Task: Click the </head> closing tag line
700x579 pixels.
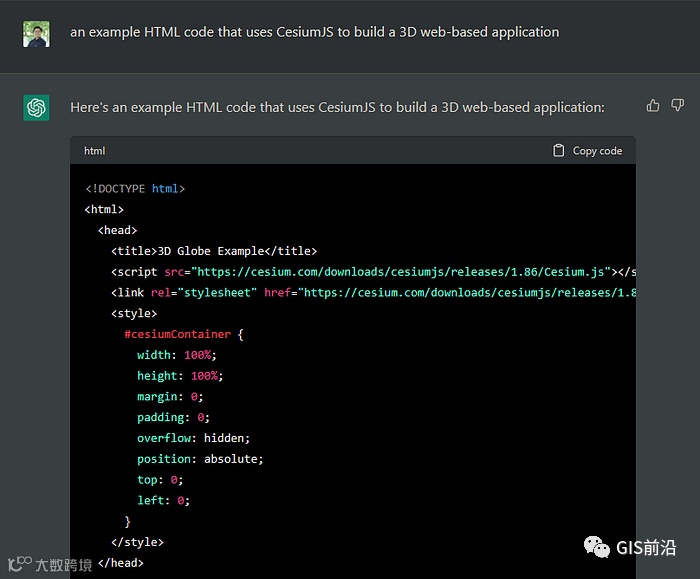Action: [121, 563]
